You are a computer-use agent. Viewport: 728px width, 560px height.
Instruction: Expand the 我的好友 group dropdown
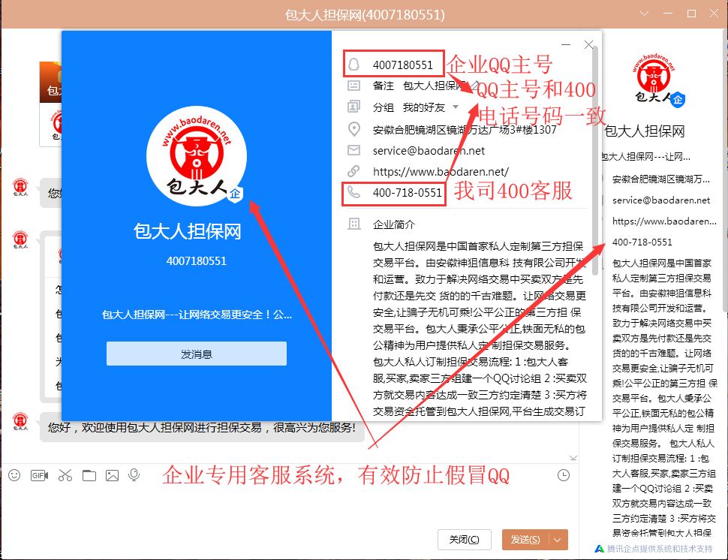pyautogui.click(x=456, y=107)
